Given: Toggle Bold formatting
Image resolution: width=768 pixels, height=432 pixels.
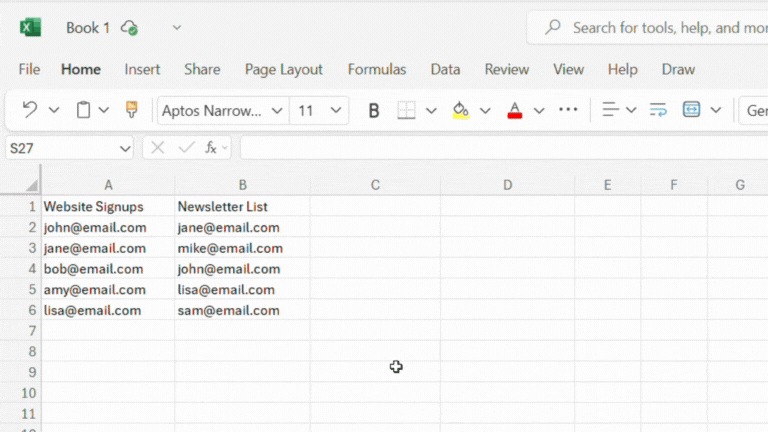Looking at the screenshot, I should pyautogui.click(x=374, y=111).
